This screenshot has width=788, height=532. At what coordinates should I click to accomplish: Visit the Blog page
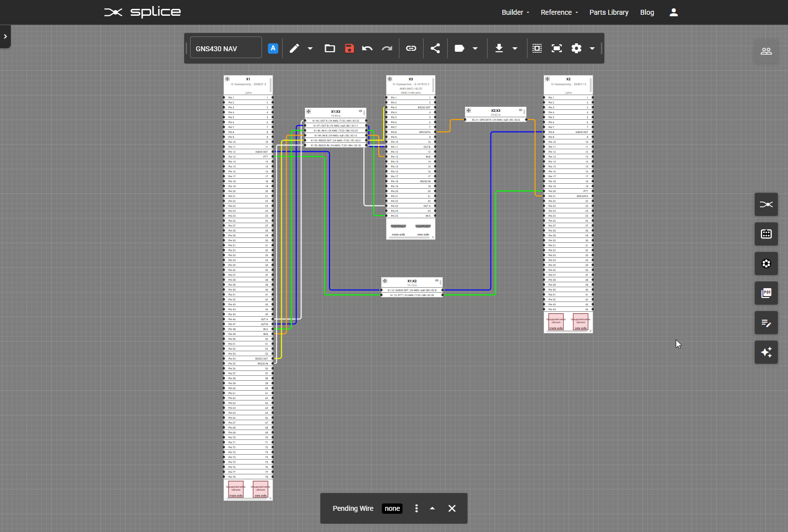(647, 12)
